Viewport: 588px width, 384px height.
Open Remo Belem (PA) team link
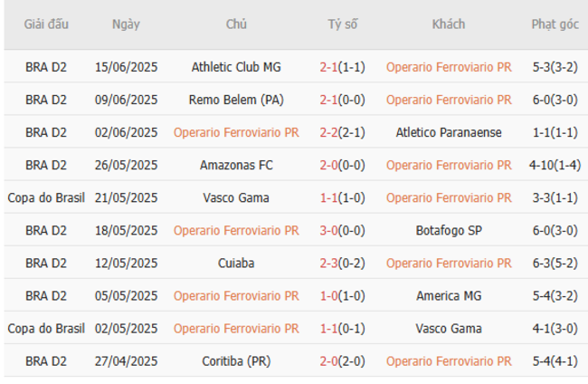(x=236, y=100)
